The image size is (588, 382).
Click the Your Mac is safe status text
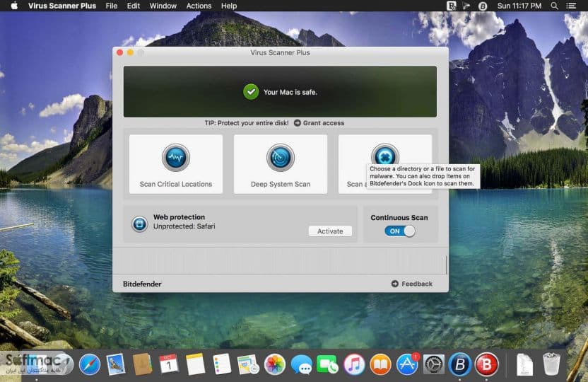(x=290, y=92)
